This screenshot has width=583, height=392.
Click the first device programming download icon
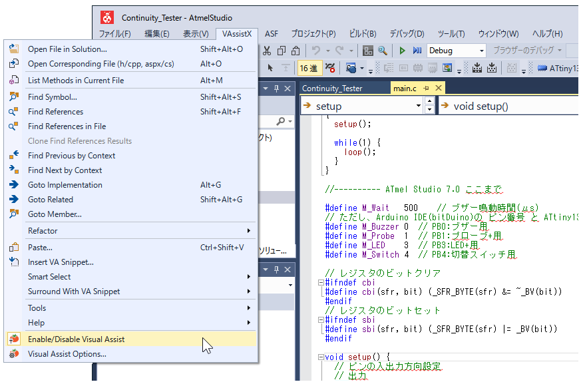(477, 68)
